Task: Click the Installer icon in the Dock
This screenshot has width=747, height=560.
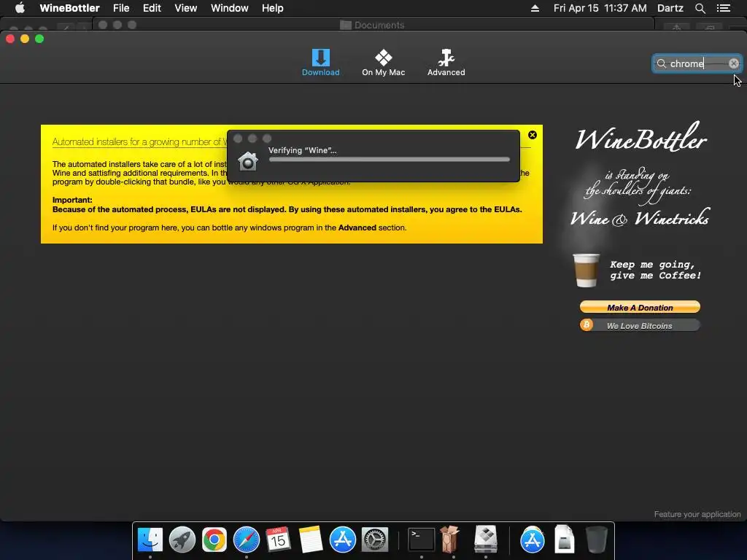Action: click(485, 540)
